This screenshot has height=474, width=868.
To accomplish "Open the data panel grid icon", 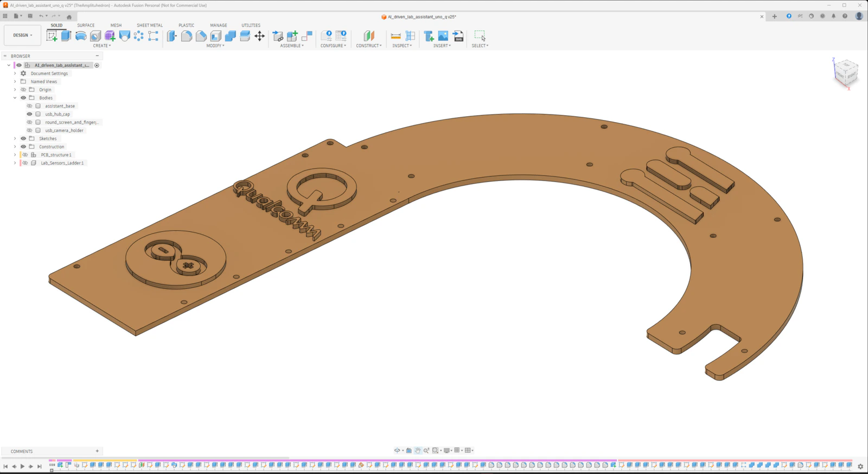I will tap(5, 16).
